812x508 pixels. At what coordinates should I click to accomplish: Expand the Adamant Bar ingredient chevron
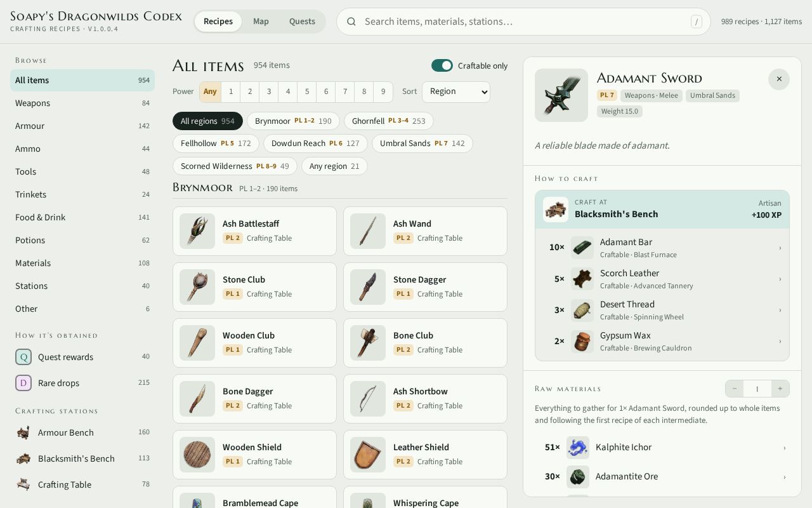coord(780,248)
